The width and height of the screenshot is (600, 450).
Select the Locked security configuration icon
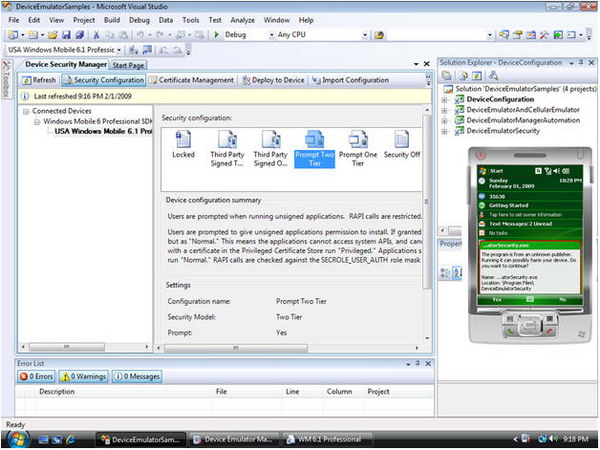pyautogui.click(x=183, y=144)
